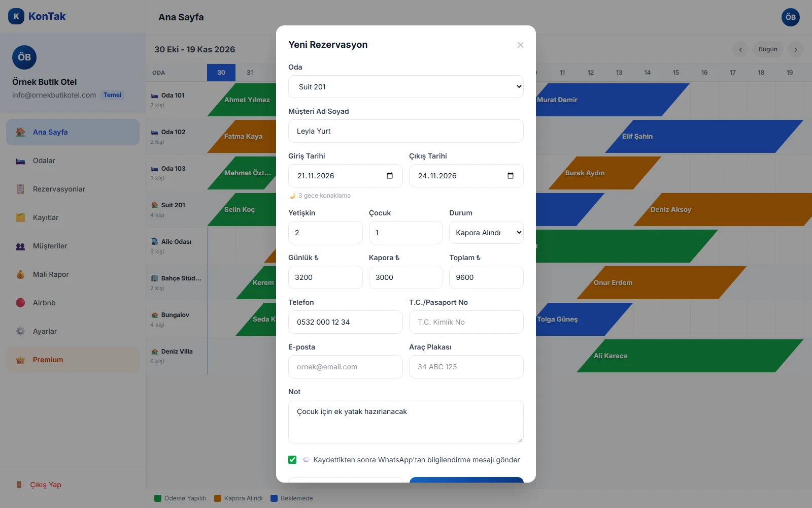Click the Araç Plakası input field
Image resolution: width=812 pixels, height=508 pixels.
click(466, 367)
